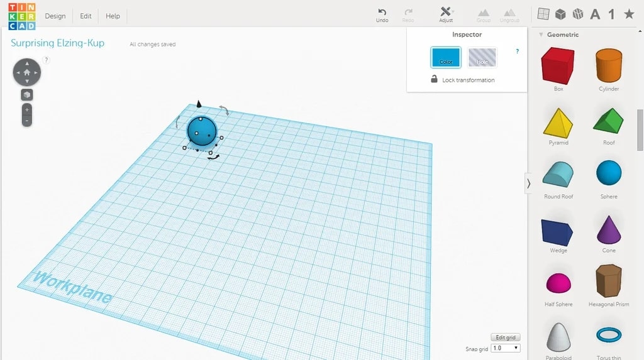Screen dimensions: 644x360
Task: Choose the Color swatch in Inspector
Action: click(446, 57)
